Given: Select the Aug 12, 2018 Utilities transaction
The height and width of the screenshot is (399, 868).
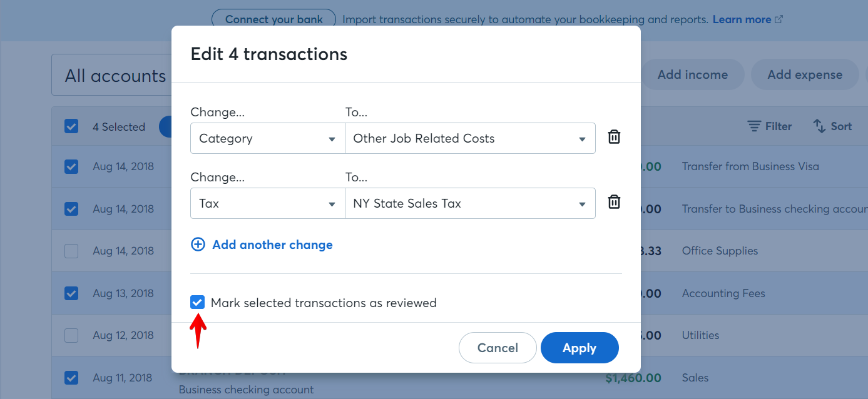Looking at the screenshot, I should (71, 335).
